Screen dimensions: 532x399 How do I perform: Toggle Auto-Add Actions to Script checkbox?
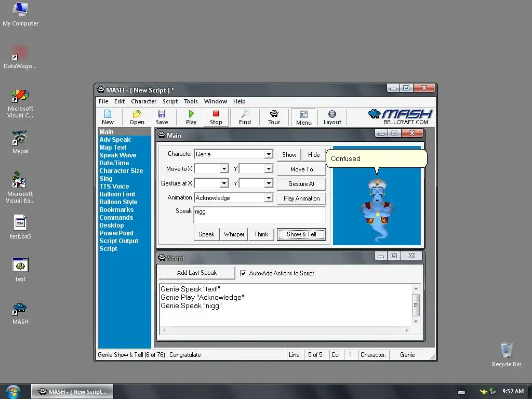pos(243,273)
